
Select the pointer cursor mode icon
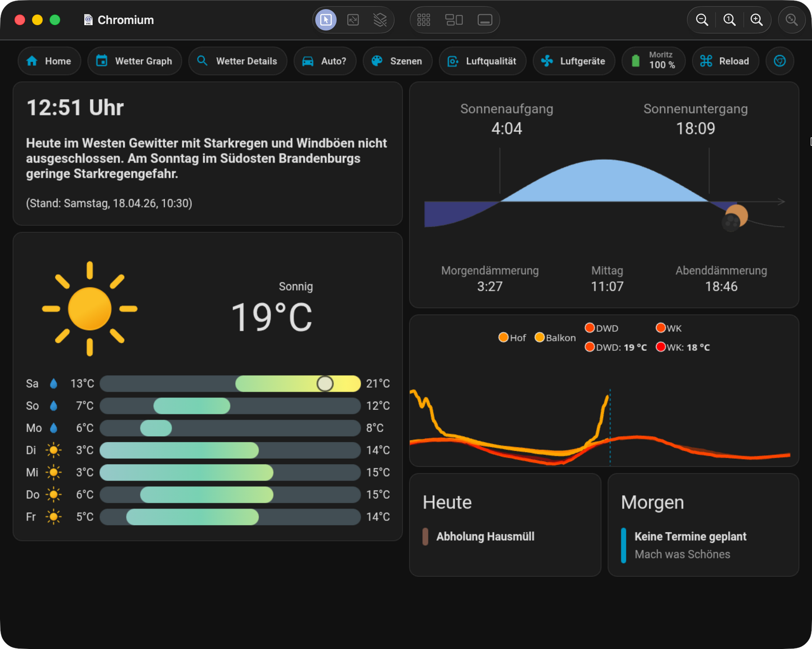pyautogui.click(x=326, y=20)
